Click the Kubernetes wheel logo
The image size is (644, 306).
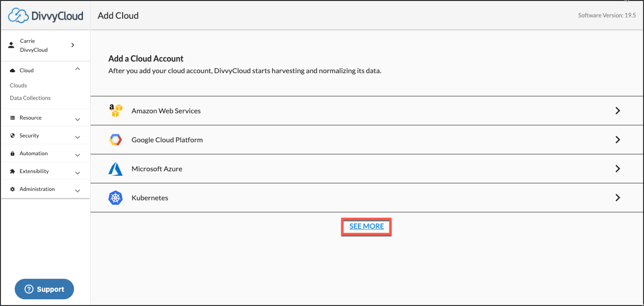(x=116, y=198)
